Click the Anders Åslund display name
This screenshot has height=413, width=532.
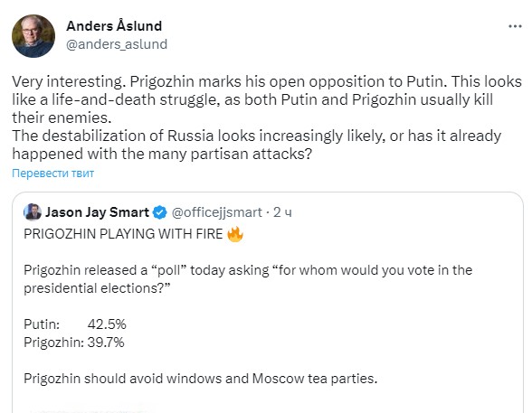pos(114,26)
